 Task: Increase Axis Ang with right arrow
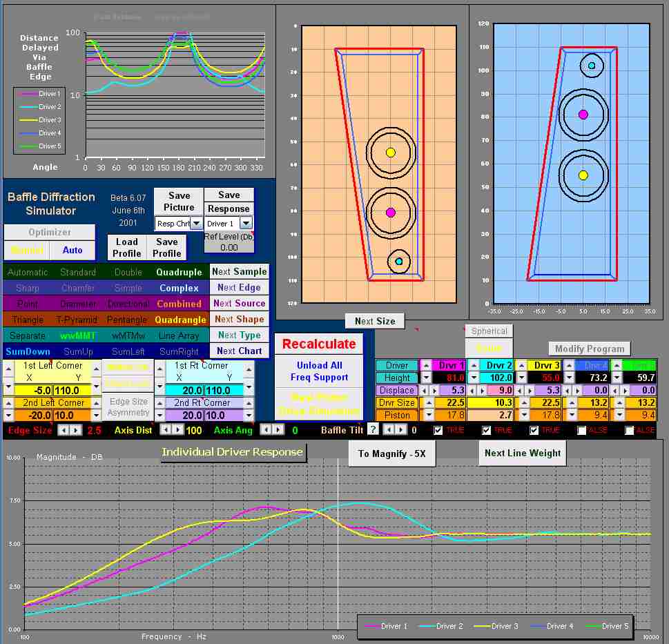(x=278, y=429)
